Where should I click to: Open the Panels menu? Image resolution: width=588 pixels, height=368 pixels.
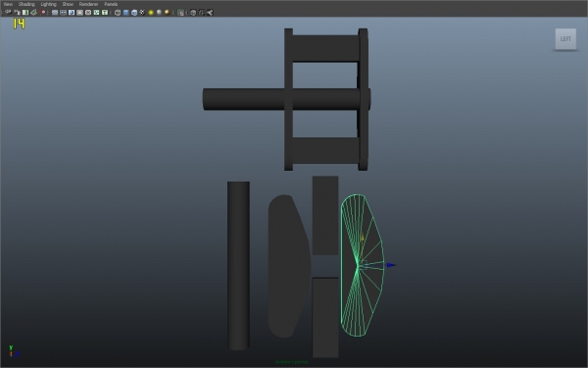pos(111,4)
